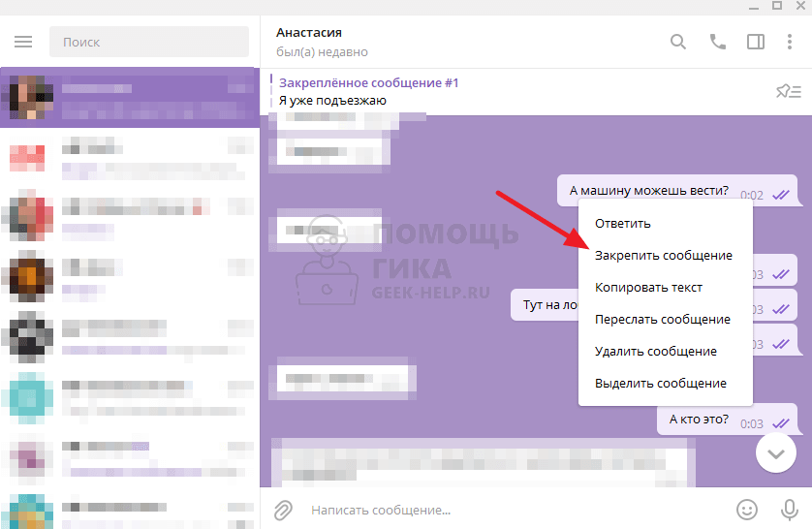Open the emoji picker

pos(747,509)
